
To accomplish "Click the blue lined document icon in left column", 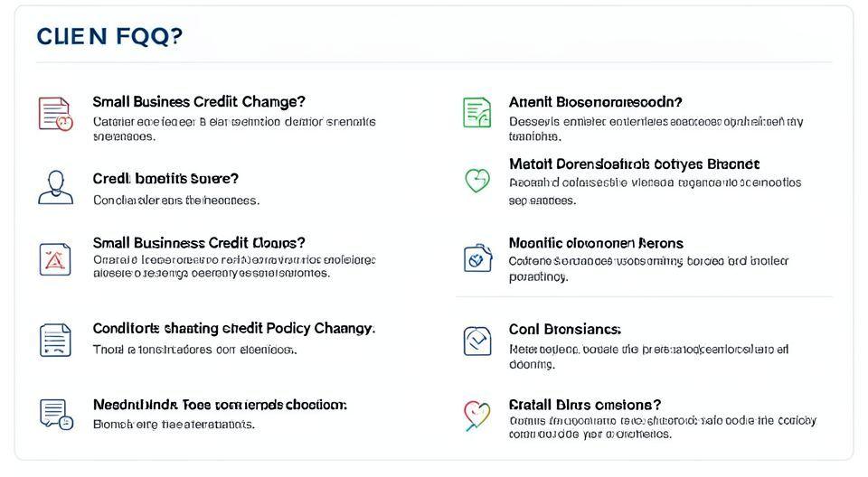I will click(x=54, y=340).
